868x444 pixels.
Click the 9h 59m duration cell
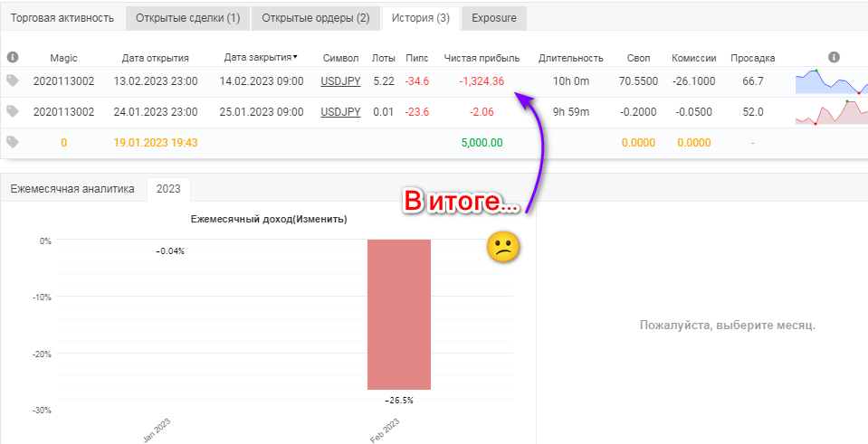tap(571, 112)
